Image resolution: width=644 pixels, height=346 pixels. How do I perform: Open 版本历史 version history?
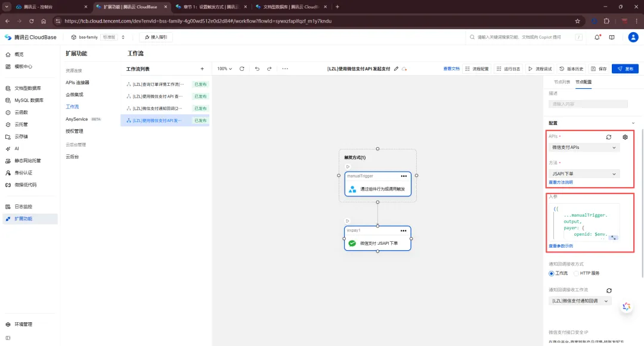point(571,69)
